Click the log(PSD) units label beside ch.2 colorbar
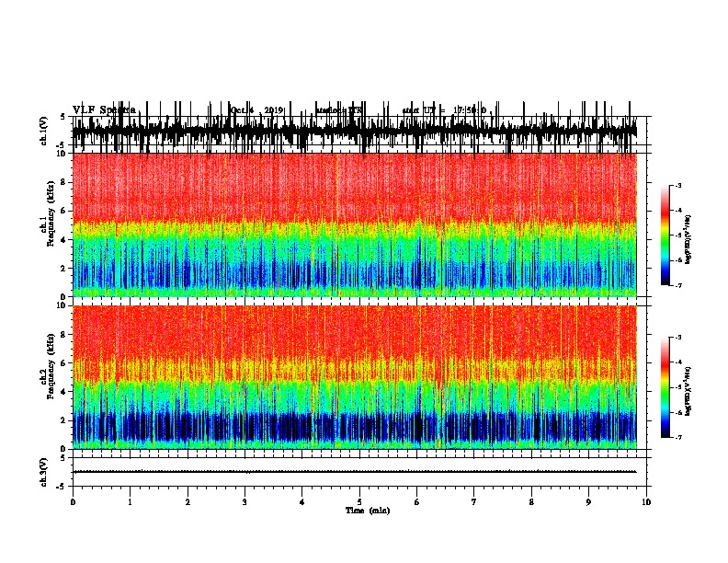The width and height of the screenshot is (728, 563). [x=688, y=391]
